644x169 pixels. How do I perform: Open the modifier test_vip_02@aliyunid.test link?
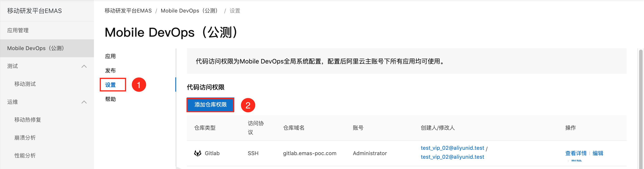point(452,157)
